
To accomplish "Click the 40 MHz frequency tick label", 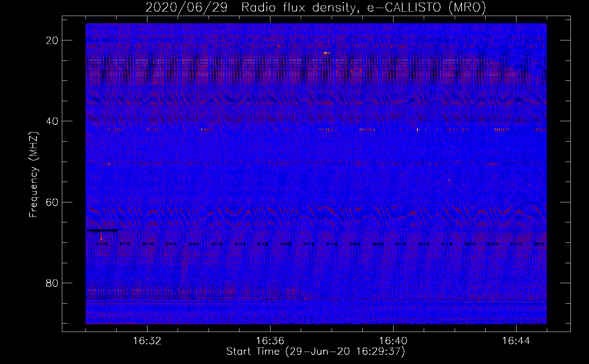I will point(52,121).
